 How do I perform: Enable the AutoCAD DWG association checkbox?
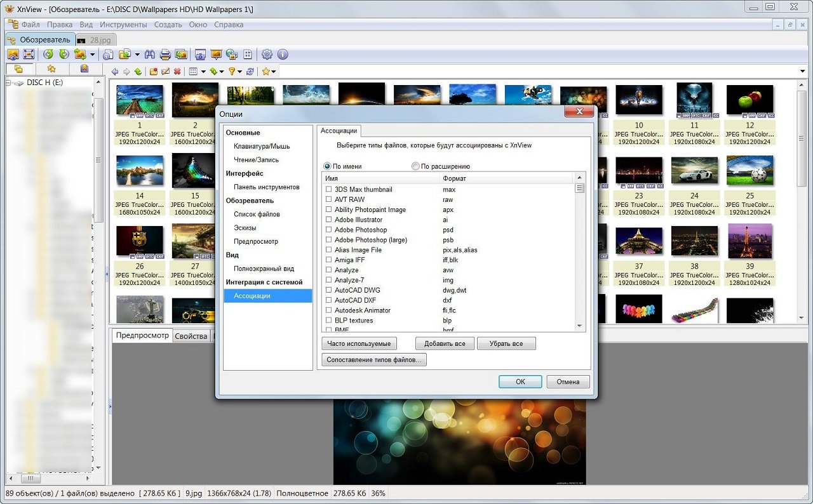[328, 290]
